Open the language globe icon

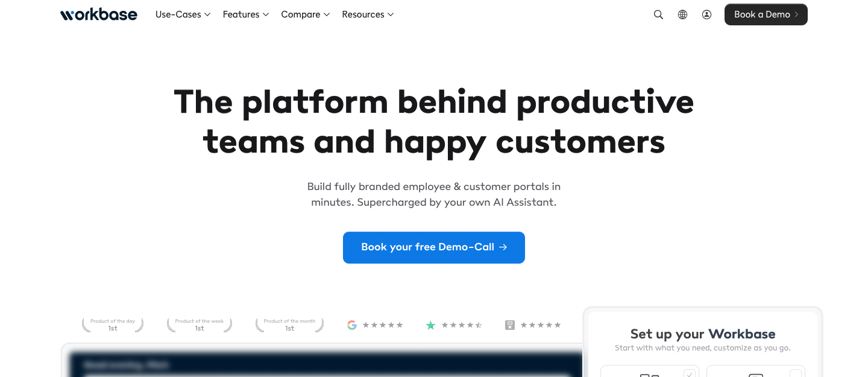pyautogui.click(x=682, y=14)
